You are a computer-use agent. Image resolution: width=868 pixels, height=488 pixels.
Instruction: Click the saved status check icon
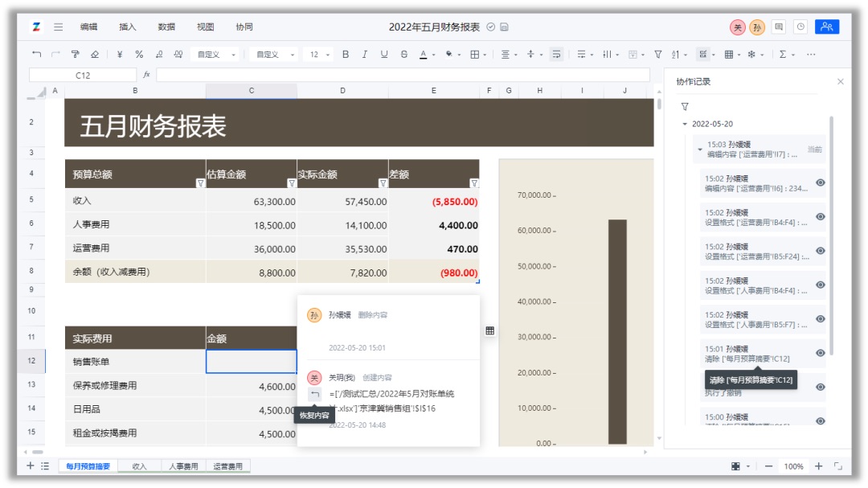[490, 27]
